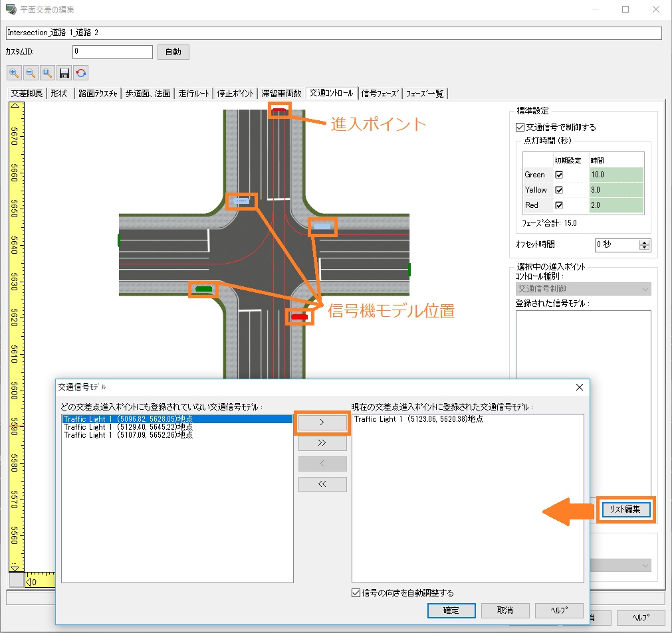Click the red-blue refresh arrows icon
The width and height of the screenshot is (672, 633).
[x=81, y=73]
